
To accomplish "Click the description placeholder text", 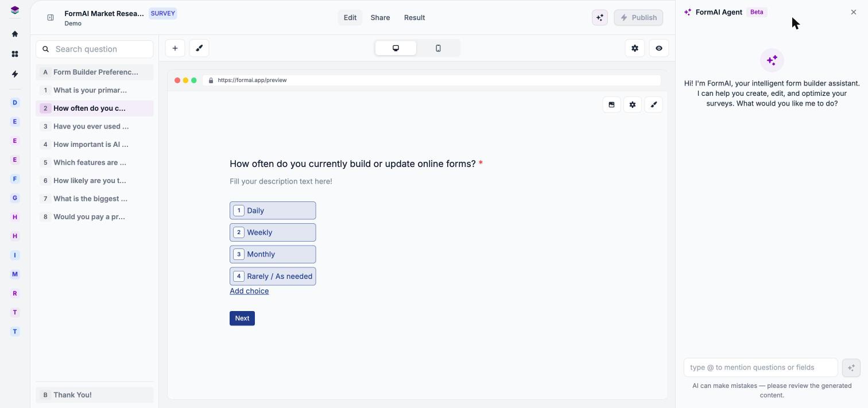I will point(281,181).
